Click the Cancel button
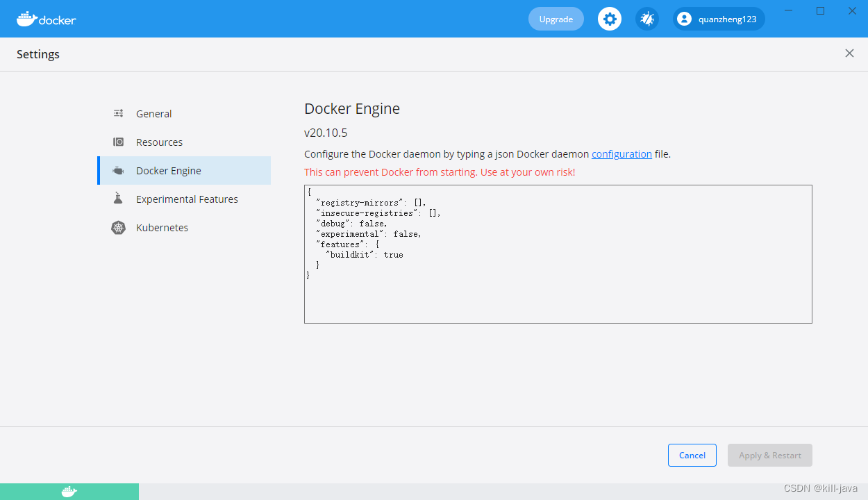The height and width of the screenshot is (500, 868). click(692, 455)
